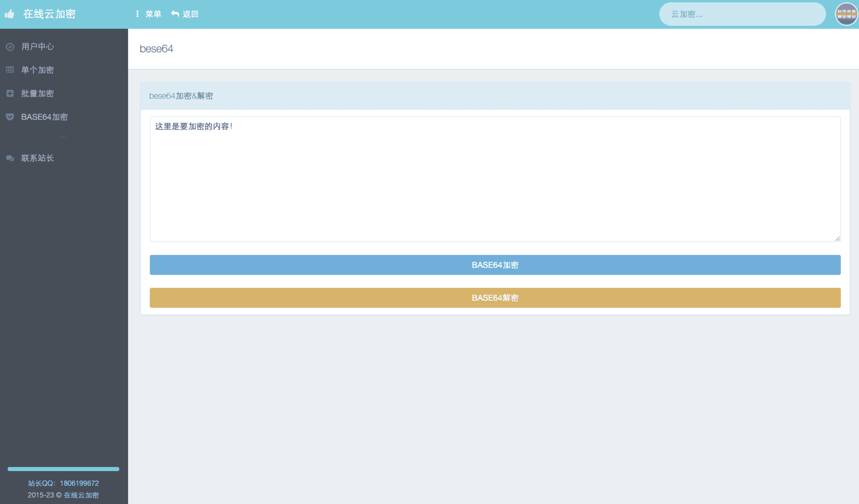Screen dimensions: 859x504
Task: Select 单个加密 in the sidebar
Action: click(x=38, y=70)
